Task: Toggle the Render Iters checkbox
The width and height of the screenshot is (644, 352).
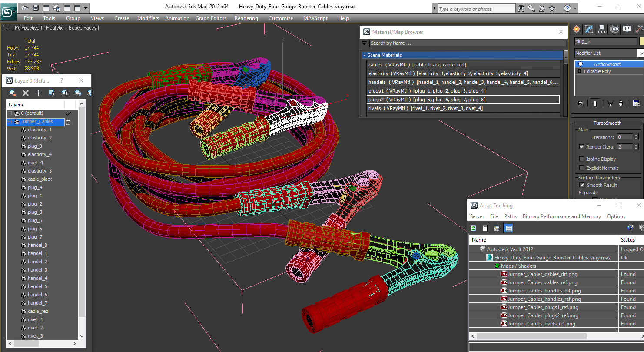Action: tap(581, 147)
